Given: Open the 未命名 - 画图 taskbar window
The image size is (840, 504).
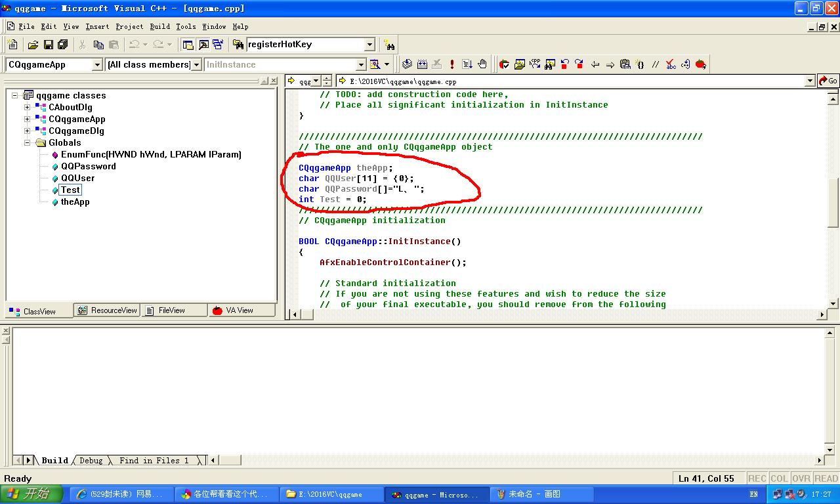Looking at the screenshot, I should click(541, 494).
